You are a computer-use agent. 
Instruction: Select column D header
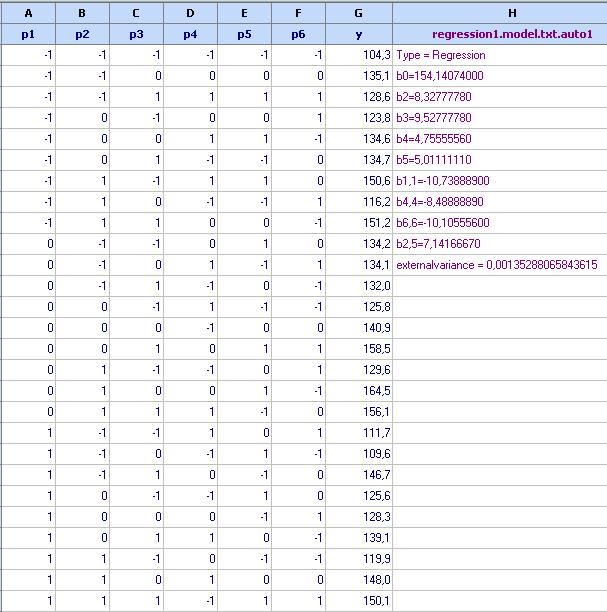[x=190, y=12]
